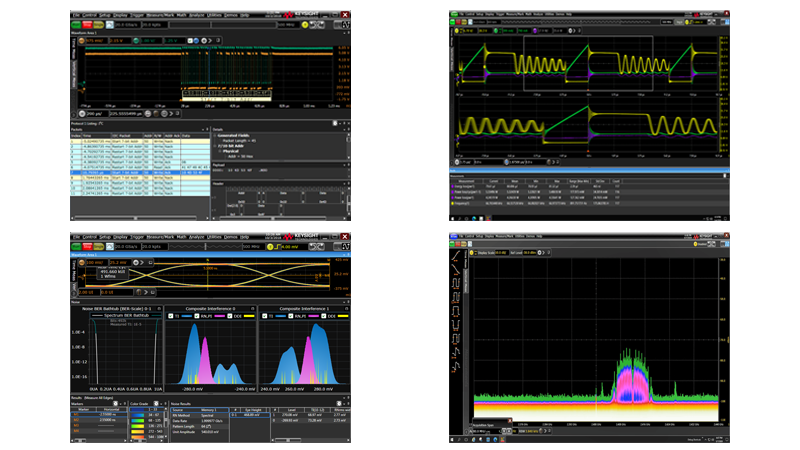Screen dimensions: 800x450
Task: Click the Windows Start button in spectrum window
Action: pyautogui.click(x=454, y=441)
